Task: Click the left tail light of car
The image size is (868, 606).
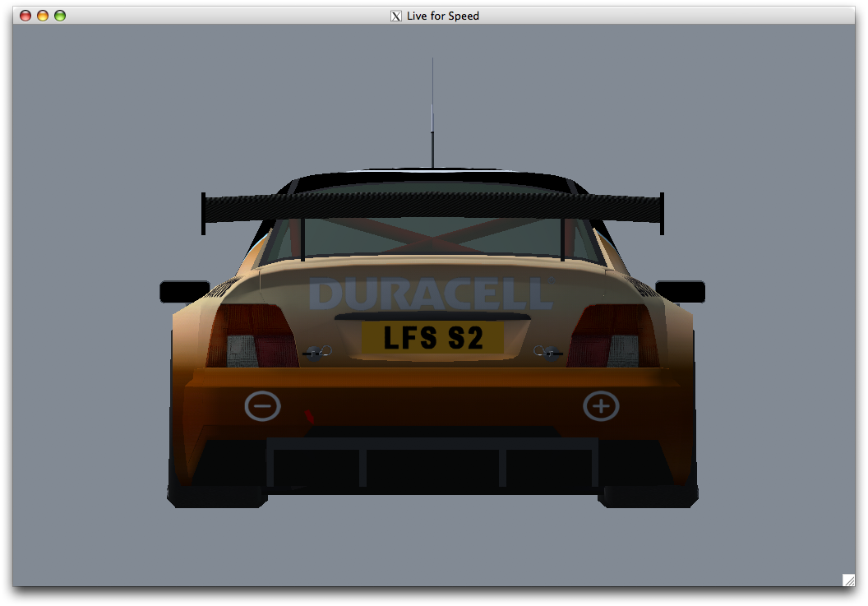Action: click(x=253, y=335)
